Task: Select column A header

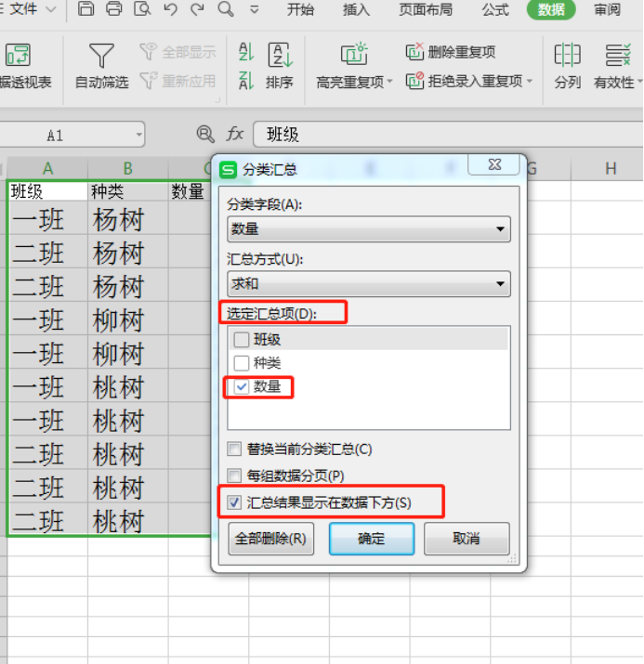Action: [48, 168]
